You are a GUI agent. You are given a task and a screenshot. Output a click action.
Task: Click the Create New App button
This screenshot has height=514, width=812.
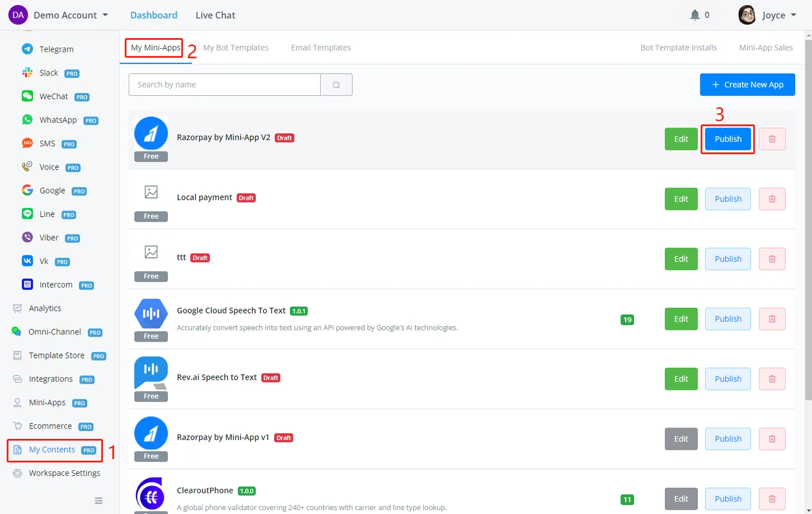pos(748,85)
